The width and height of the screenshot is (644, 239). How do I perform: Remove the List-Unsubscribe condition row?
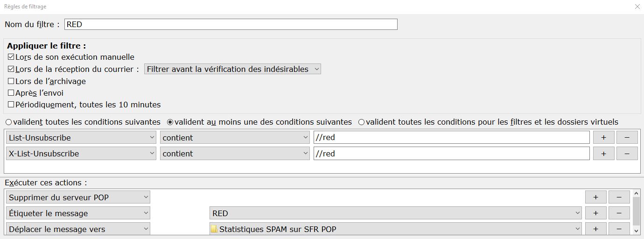[627, 138]
